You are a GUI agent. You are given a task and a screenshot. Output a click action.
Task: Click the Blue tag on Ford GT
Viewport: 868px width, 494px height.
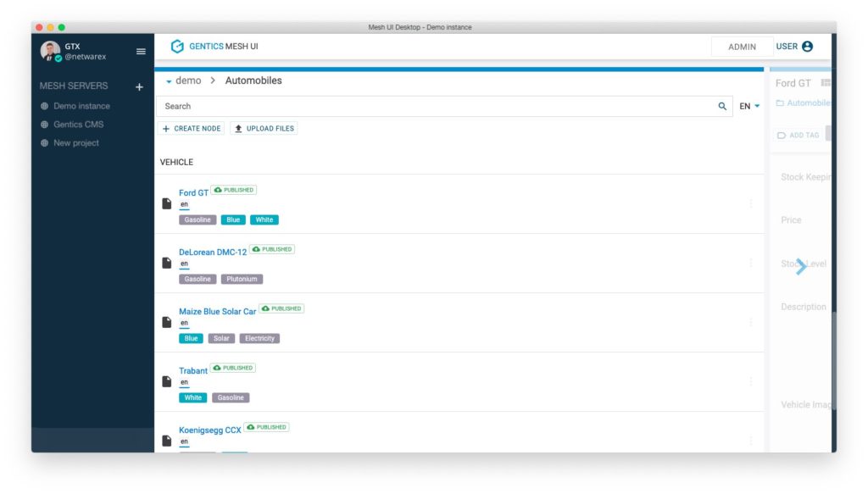233,219
